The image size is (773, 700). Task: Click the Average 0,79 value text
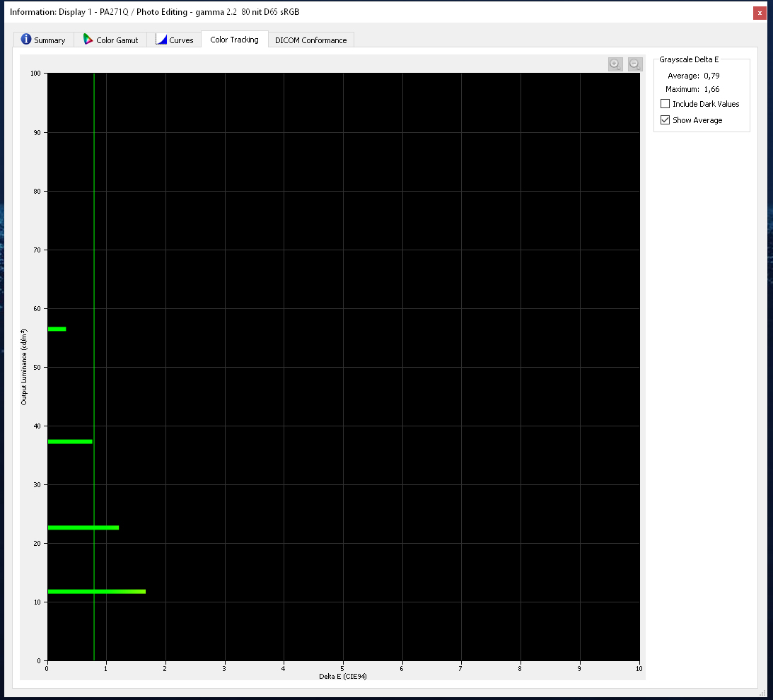[x=712, y=76]
